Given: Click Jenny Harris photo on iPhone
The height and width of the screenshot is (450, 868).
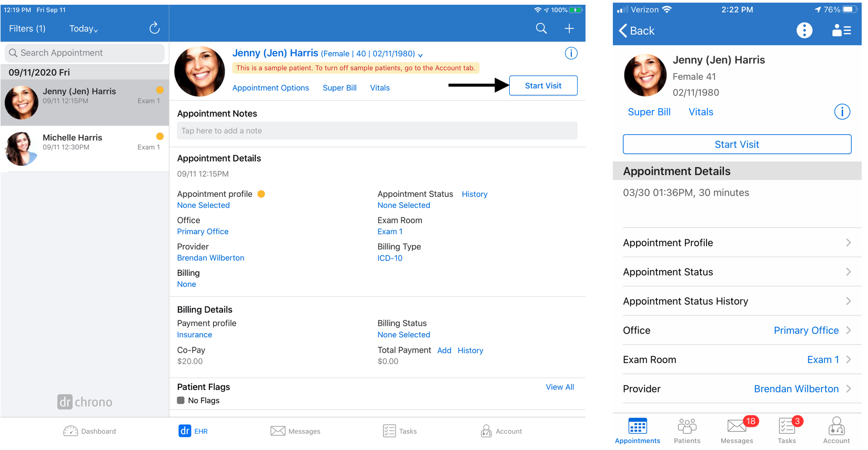Looking at the screenshot, I should 645,75.
